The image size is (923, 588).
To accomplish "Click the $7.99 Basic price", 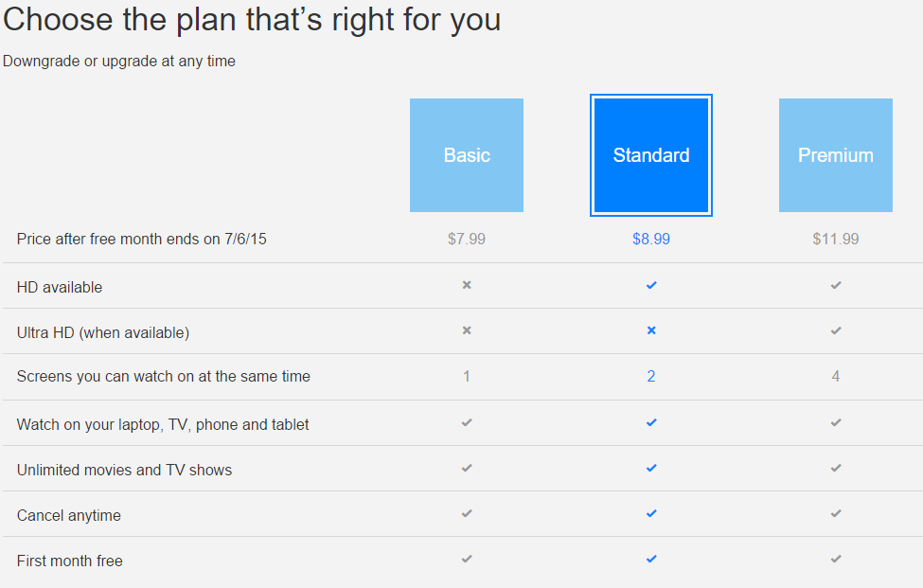I will [x=466, y=239].
